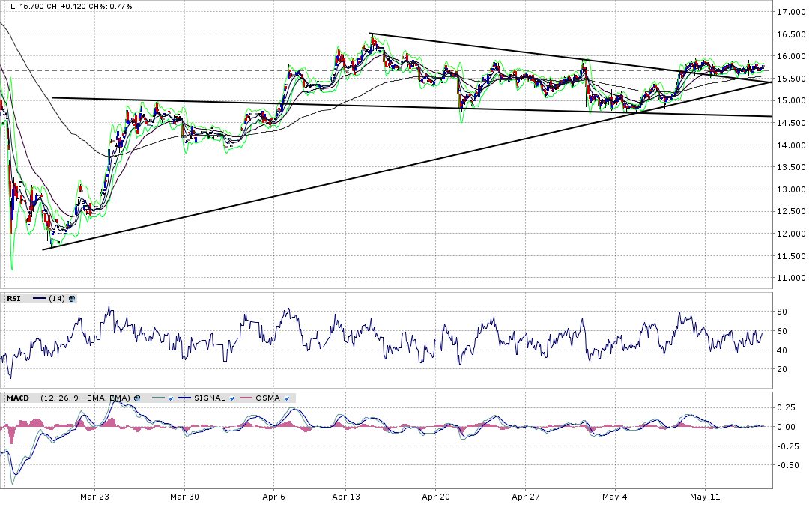The height and width of the screenshot is (507, 812).
Task: Click the RSI period value (14)
Action: click(57, 299)
